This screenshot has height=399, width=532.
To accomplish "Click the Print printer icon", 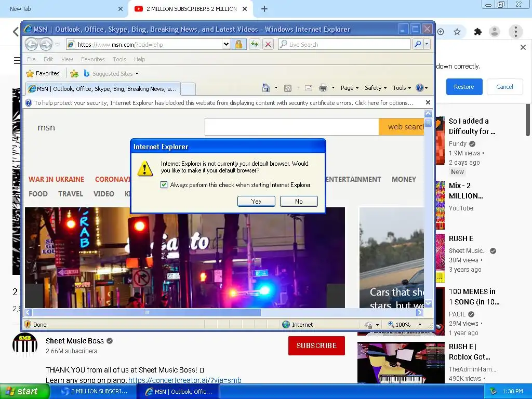I will (x=323, y=88).
